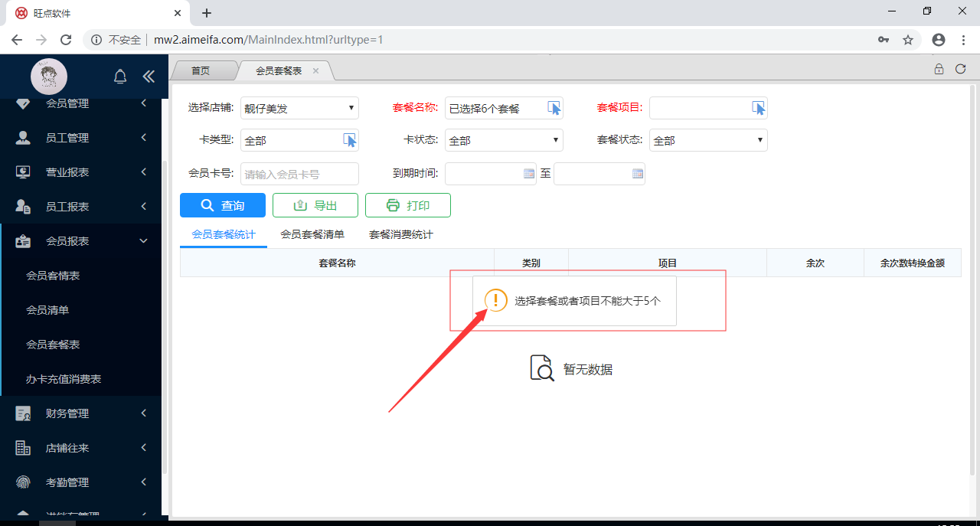Image resolution: width=980 pixels, height=526 pixels.
Task: Click the 营业报表 monitor icon
Action: 23,172
